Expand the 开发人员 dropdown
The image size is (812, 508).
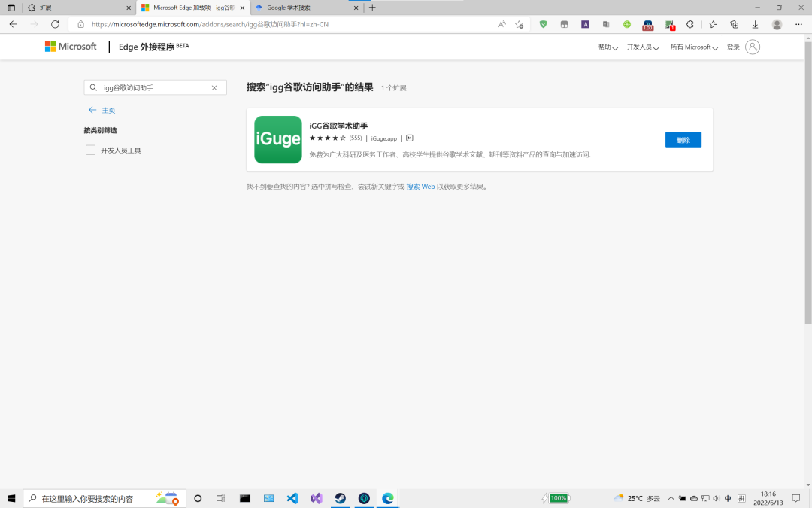pyautogui.click(x=643, y=47)
